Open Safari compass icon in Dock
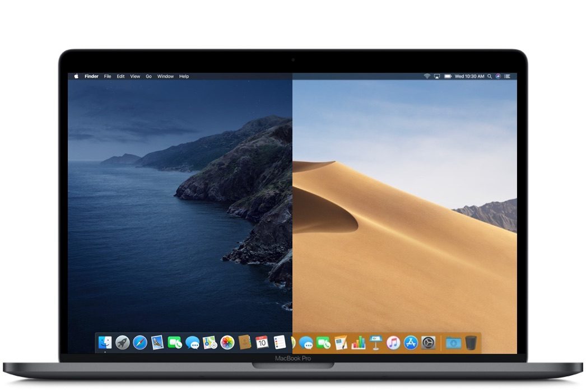Screen dimensions: 586x392 139,342
